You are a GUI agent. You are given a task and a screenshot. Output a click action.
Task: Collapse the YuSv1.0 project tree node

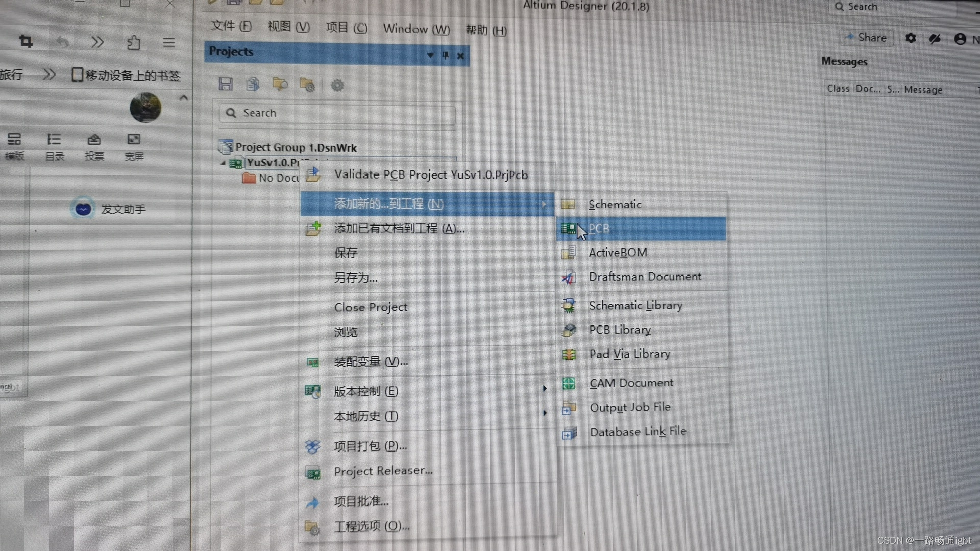pyautogui.click(x=223, y=163)
